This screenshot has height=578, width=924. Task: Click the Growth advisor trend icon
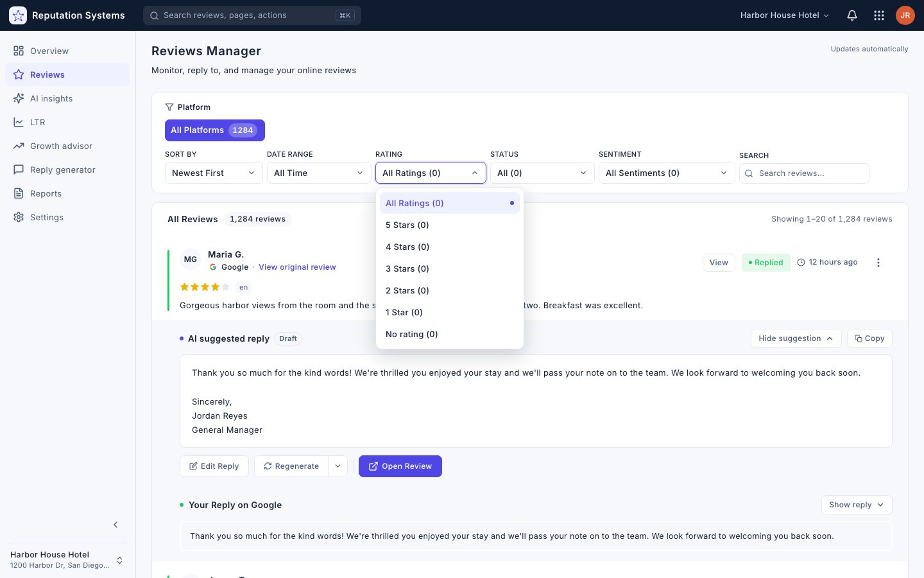pos(19,146)
